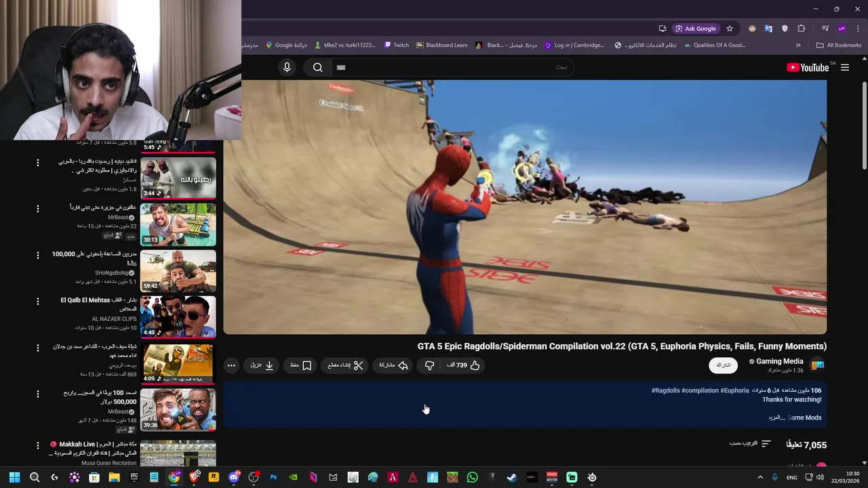The height and width of the screenshot is (488, 868).
Task: Dislike the video with thumbs-down icon
Action: pyautogui.click(x=429, y=365)
